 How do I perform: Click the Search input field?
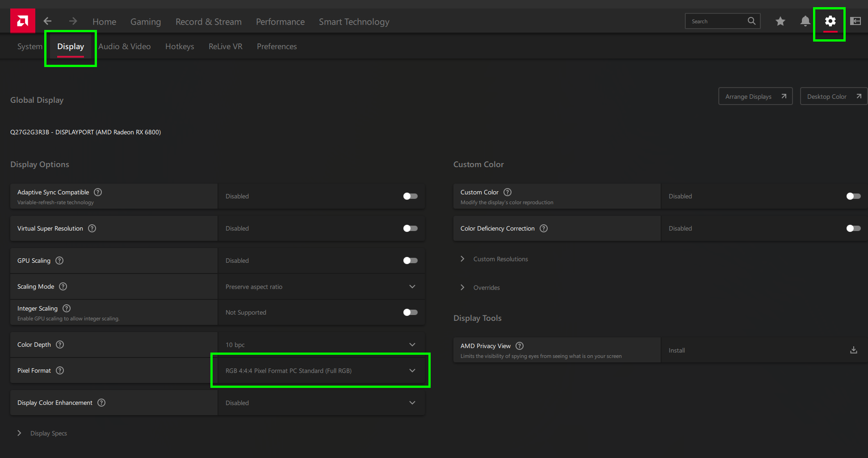click(x=717, y=21)
